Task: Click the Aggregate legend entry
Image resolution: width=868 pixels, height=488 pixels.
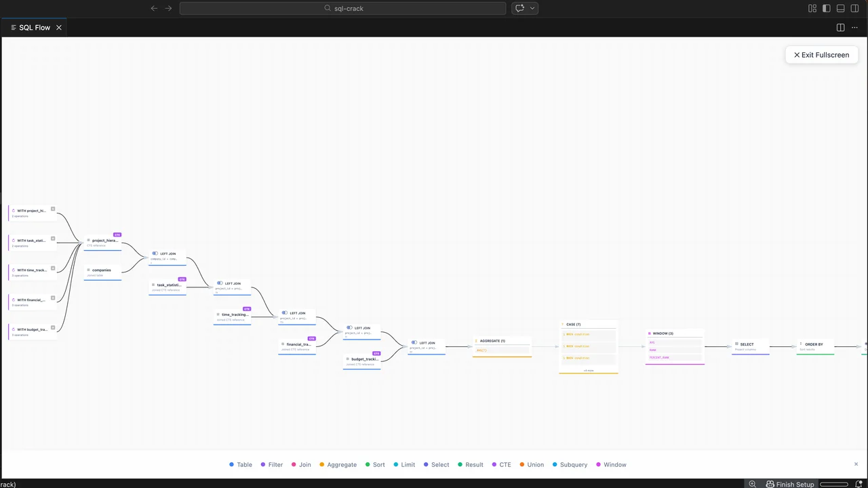Action: [x=338, y=464]
